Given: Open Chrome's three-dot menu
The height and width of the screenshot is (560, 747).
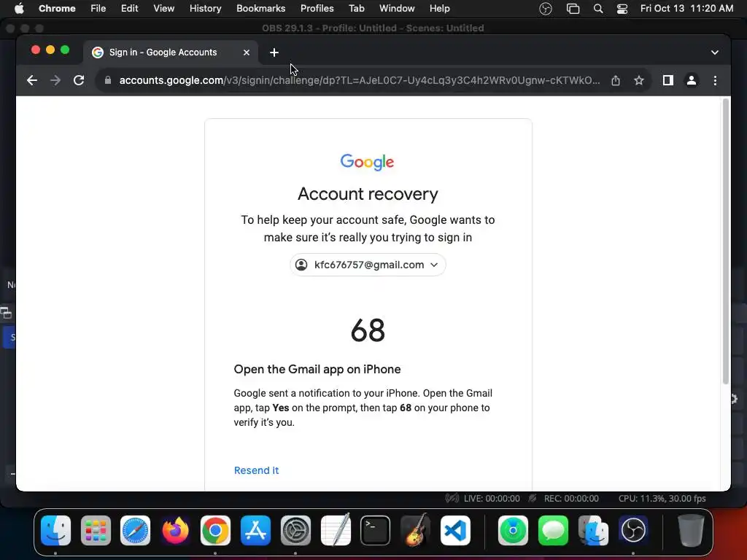Looking at the screenshot, I should (715, 80).
